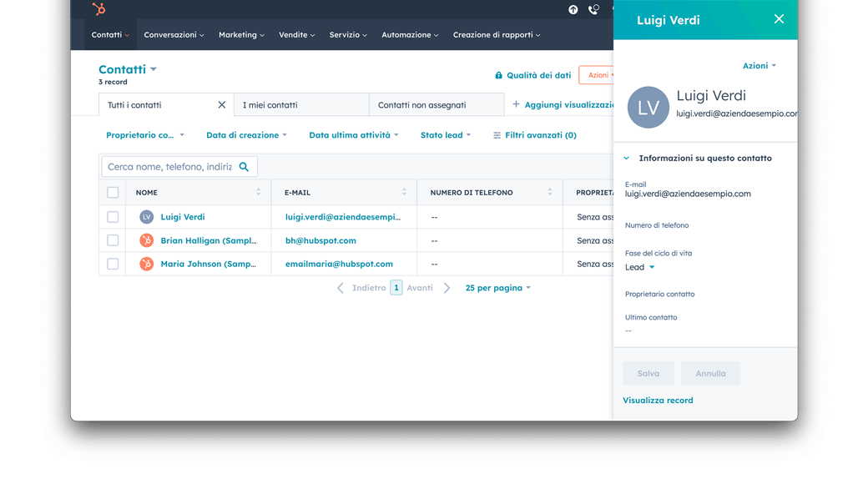The width and height of the screenshot is (868, 489).
Task: Open the phone calling icon
Action: coord(593,10)
